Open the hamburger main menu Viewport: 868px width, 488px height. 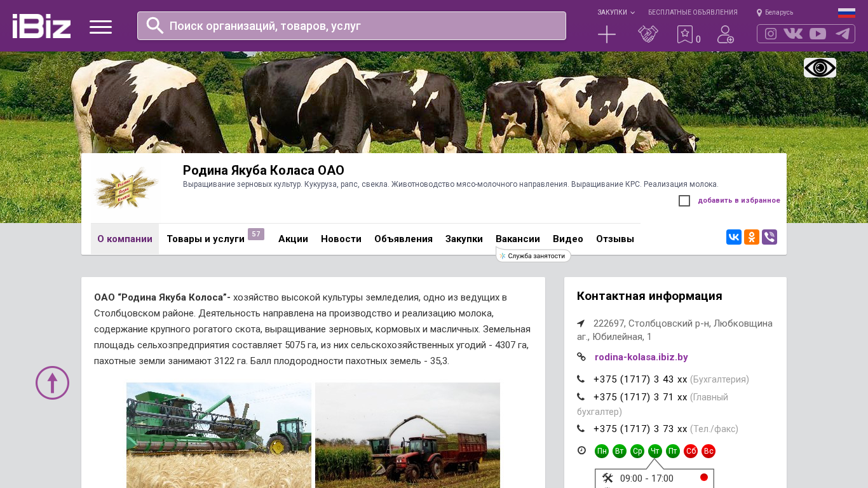click(100, 27)
